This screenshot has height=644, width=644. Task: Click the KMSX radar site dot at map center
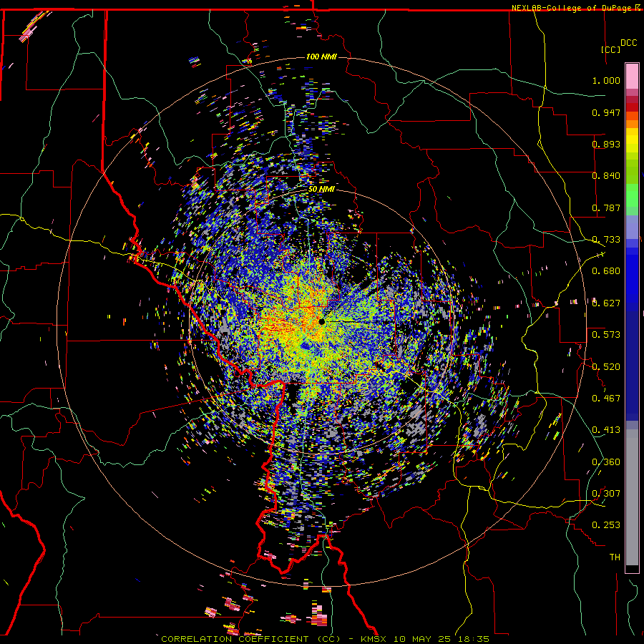click(321, 321)
